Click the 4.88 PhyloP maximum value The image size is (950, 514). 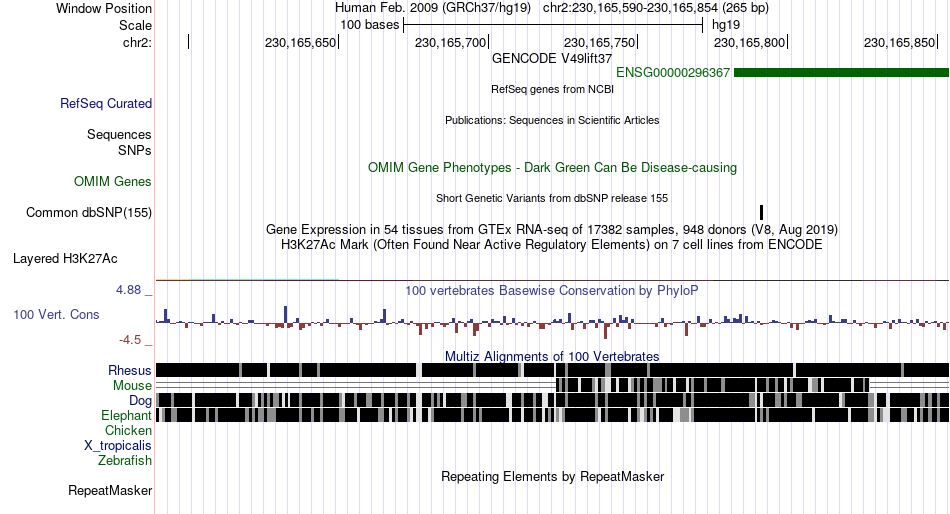[x=128, y=290]
